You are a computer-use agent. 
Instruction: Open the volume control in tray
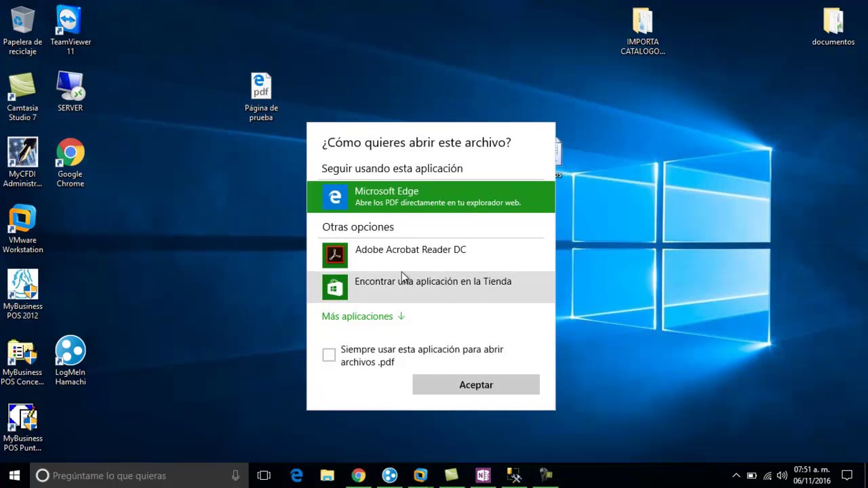[782, 476]
